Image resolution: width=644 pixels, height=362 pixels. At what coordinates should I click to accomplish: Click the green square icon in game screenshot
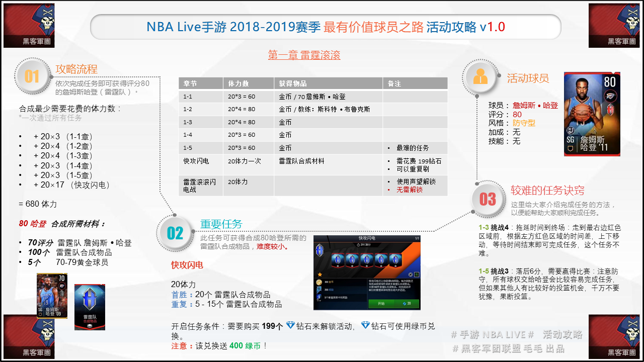[417, 275]
